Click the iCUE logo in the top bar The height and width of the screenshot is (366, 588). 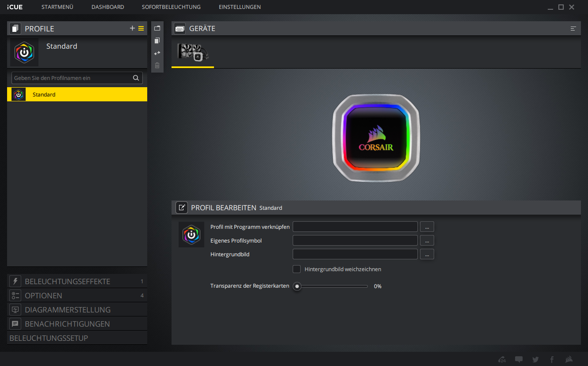15,7
